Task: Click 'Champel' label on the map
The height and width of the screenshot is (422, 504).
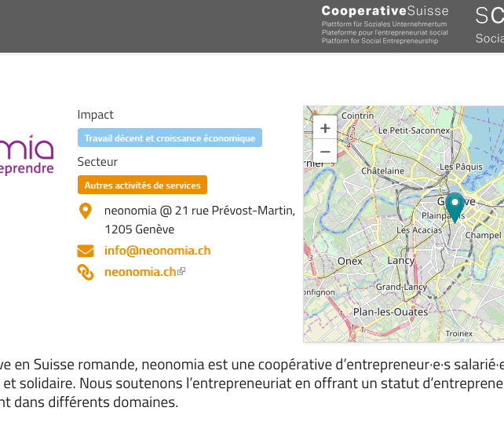Action: click(x=484, y=235)
